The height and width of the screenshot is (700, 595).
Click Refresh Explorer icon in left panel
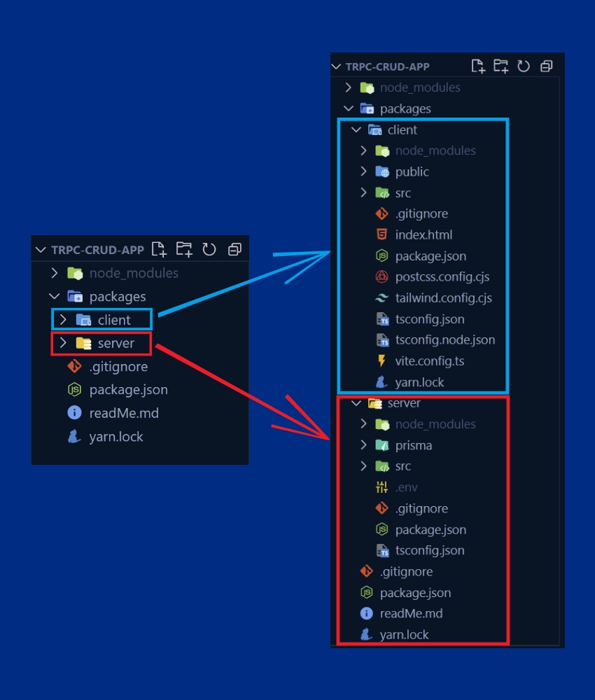(209, 249)
